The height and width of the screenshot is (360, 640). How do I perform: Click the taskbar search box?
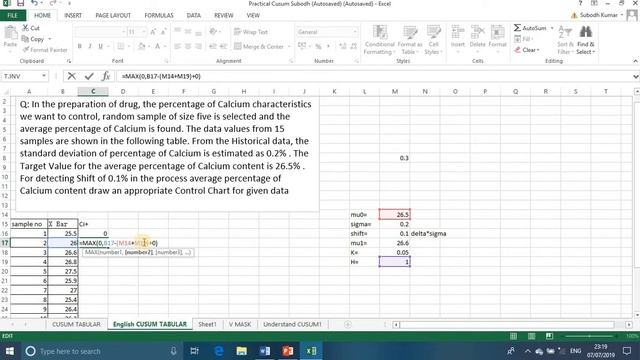tap(102, 351)
